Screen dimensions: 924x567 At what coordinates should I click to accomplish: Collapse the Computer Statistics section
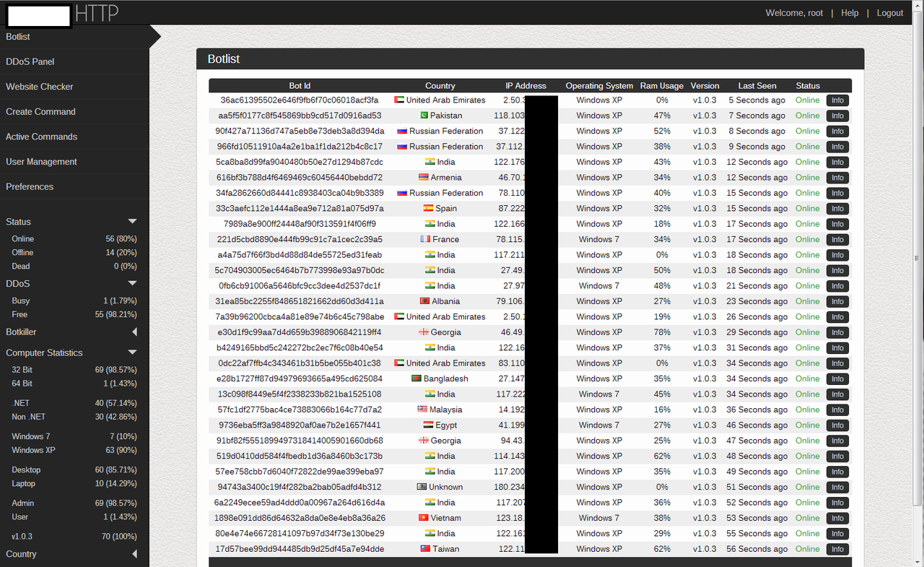pyautogui.click(x=132, y=352)
